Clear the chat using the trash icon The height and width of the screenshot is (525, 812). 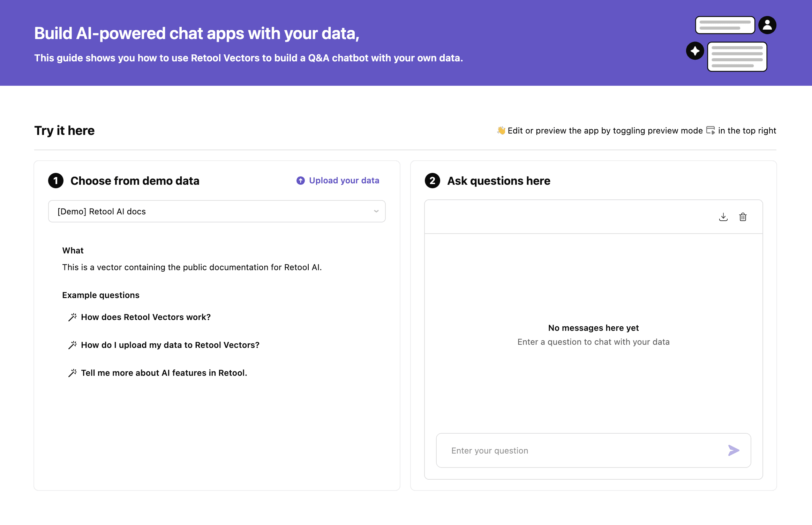point(743,216)
